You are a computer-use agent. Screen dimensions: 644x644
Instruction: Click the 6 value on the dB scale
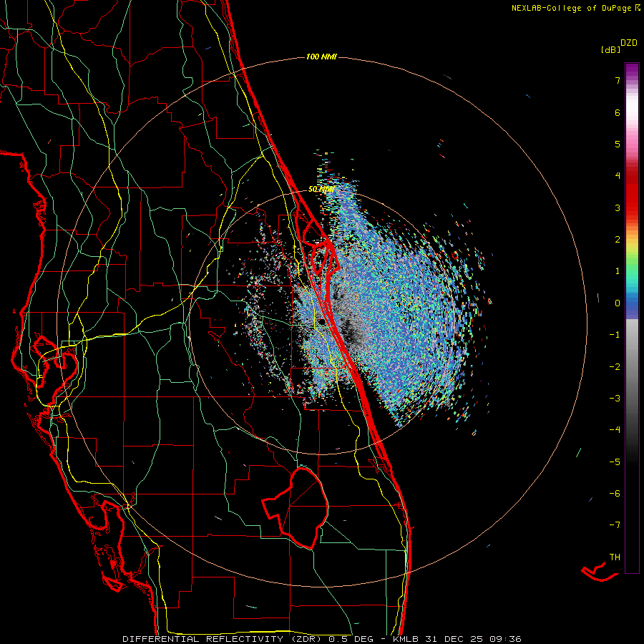[x=618, y=112]
